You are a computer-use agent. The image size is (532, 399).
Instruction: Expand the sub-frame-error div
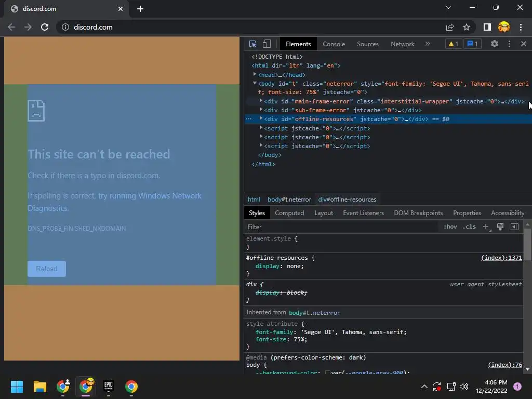pos(261,110)
